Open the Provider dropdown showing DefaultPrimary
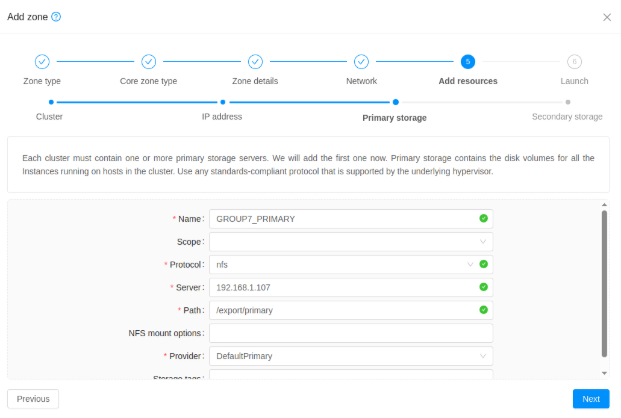621x418 pixels. pos(351,356)
